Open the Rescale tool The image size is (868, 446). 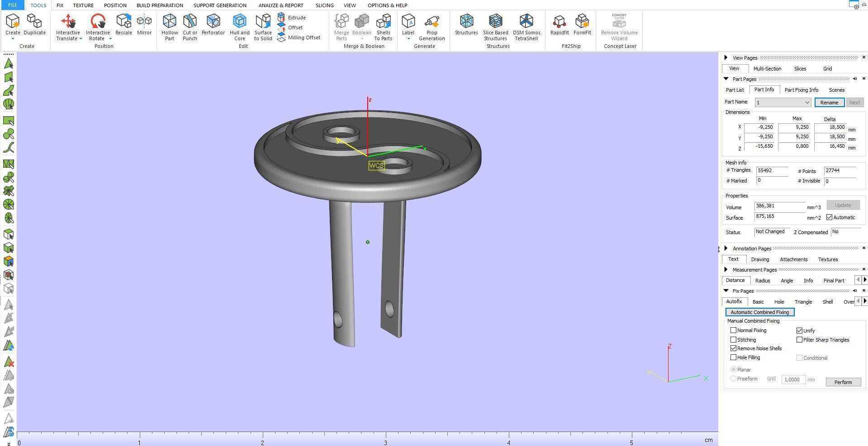pyautogui.click(x=123, y=24)
